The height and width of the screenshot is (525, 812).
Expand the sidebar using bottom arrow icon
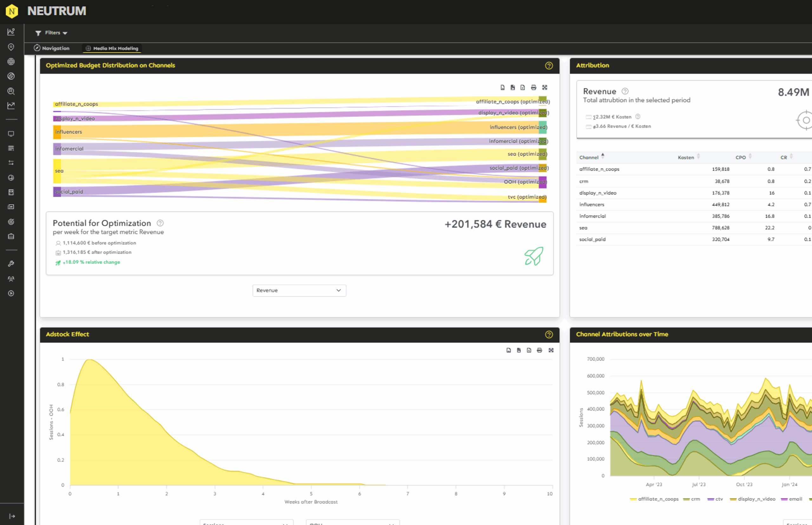coord(12,516)
